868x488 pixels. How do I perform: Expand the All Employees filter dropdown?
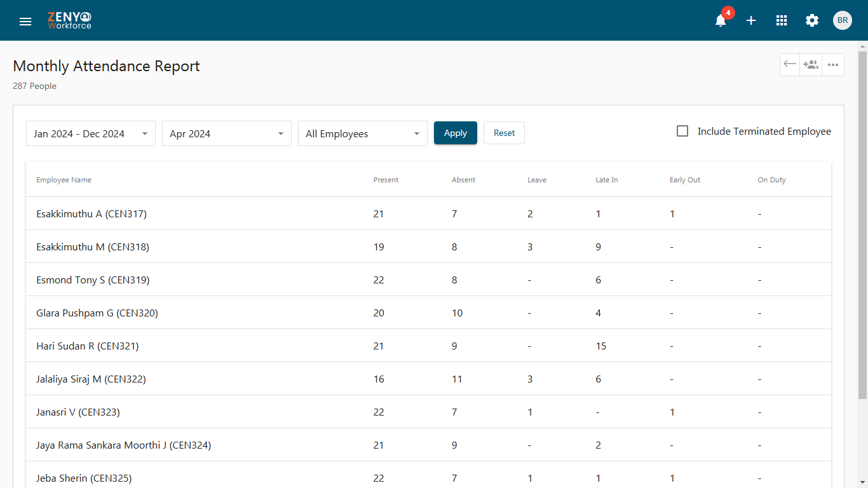[x=363, y=133]
